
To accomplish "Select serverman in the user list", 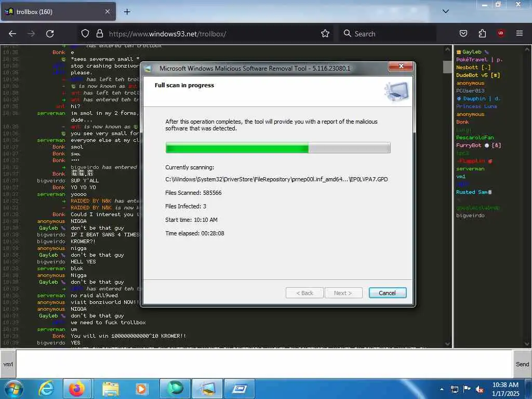I will point(470,169).
